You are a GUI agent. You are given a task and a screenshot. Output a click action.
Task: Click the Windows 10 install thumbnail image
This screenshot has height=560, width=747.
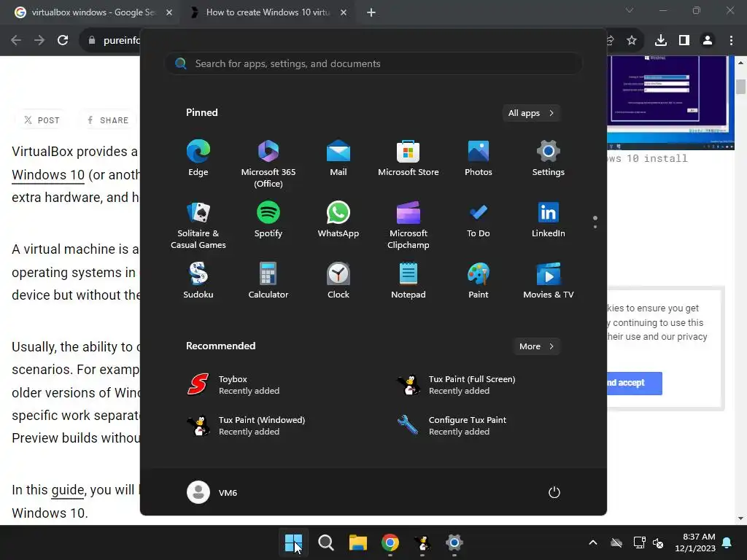point(670,102)
